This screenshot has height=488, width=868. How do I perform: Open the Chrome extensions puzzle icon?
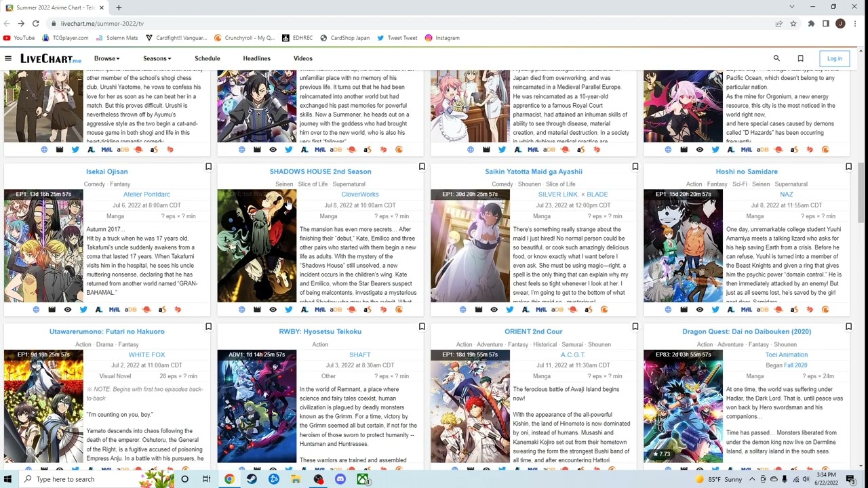tap(811, 24)
